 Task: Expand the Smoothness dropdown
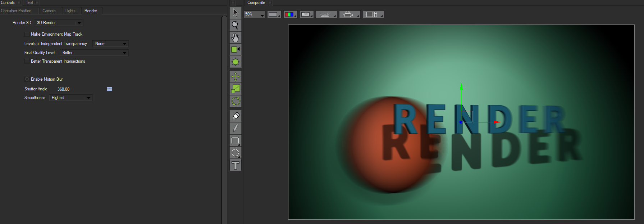coord(70,98)
